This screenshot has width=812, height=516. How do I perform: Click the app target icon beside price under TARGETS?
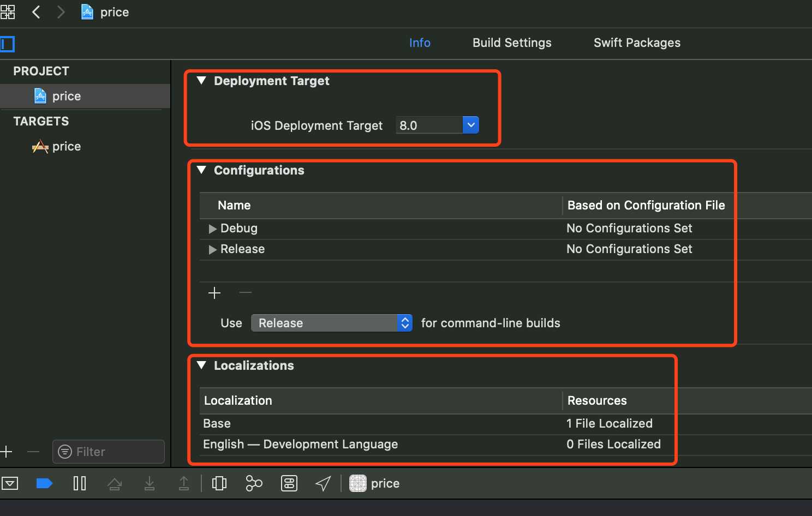40,146
